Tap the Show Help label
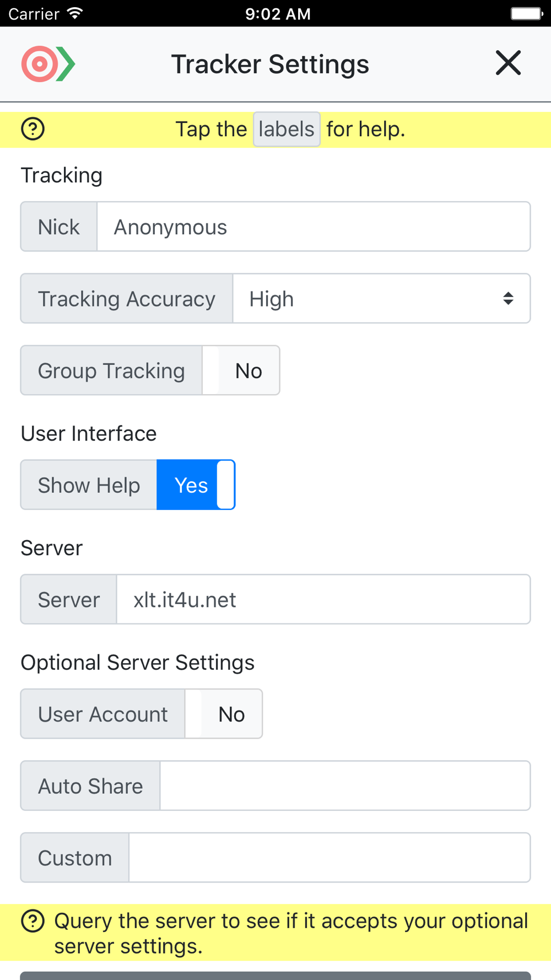 [x=89, y=485]
